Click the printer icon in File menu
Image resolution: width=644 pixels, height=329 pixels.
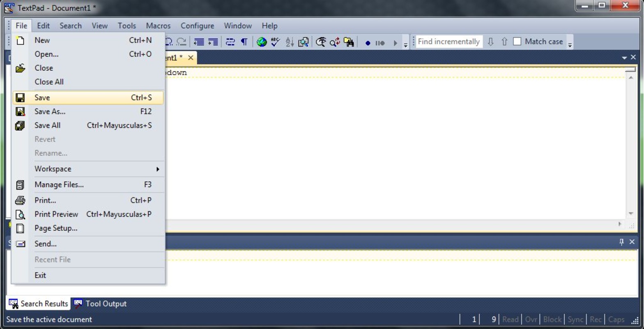20,200
